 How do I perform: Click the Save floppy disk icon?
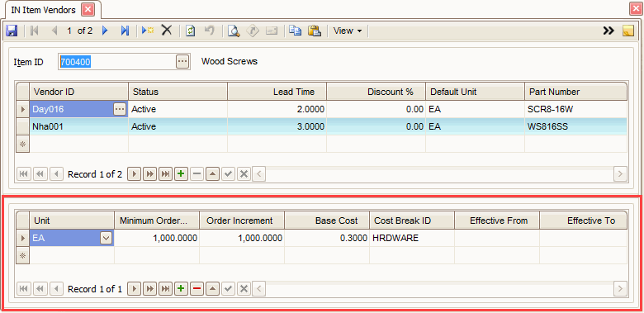tap(11, 31)
